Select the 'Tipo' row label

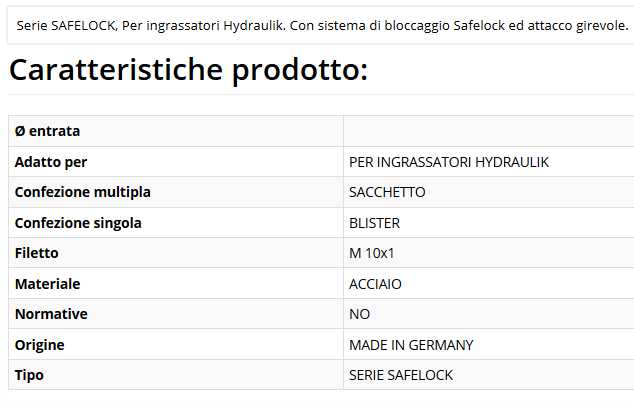[29, 375]
